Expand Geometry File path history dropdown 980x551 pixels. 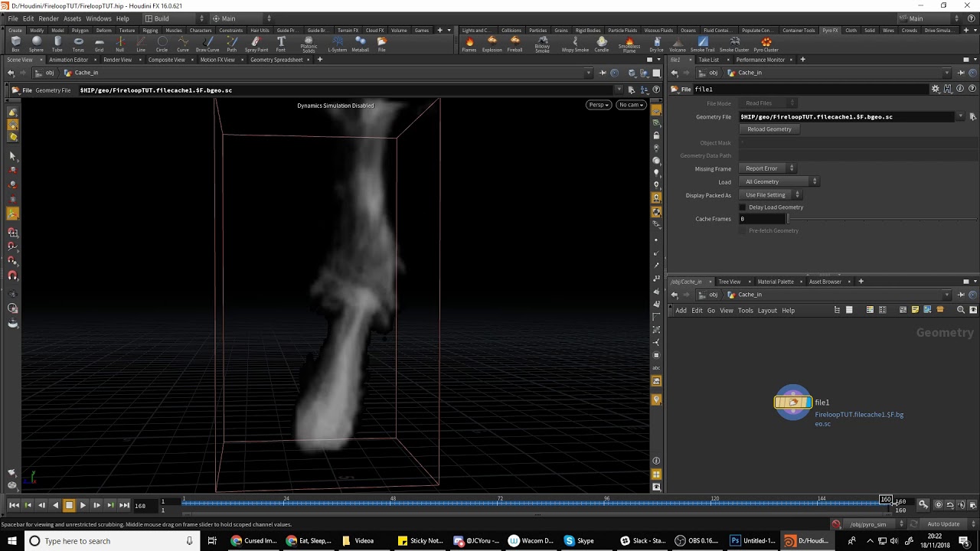pos(961,117)
